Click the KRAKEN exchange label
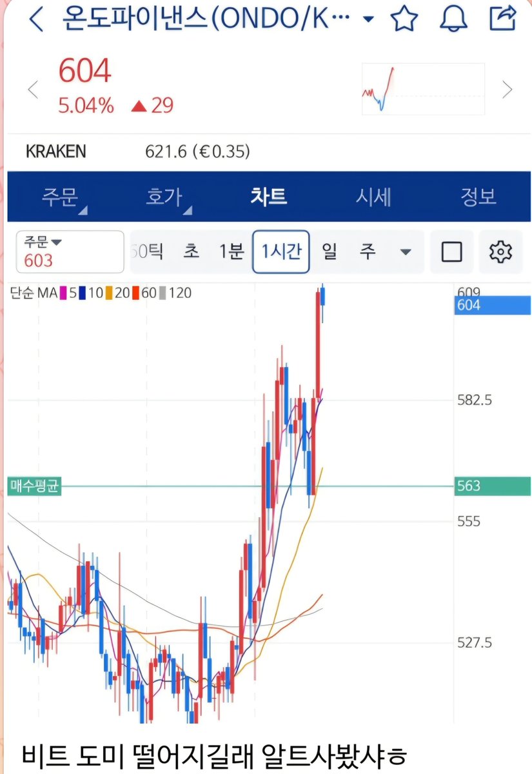The height and width of the screenshot is (774, 532). 55,152
